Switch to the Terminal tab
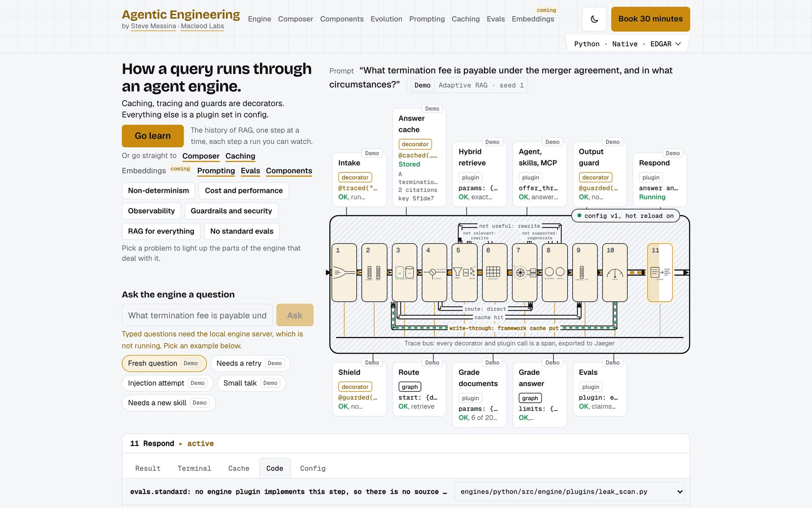Image resolution: width=812 pixels, height=508 pixels. click(194, 468)
